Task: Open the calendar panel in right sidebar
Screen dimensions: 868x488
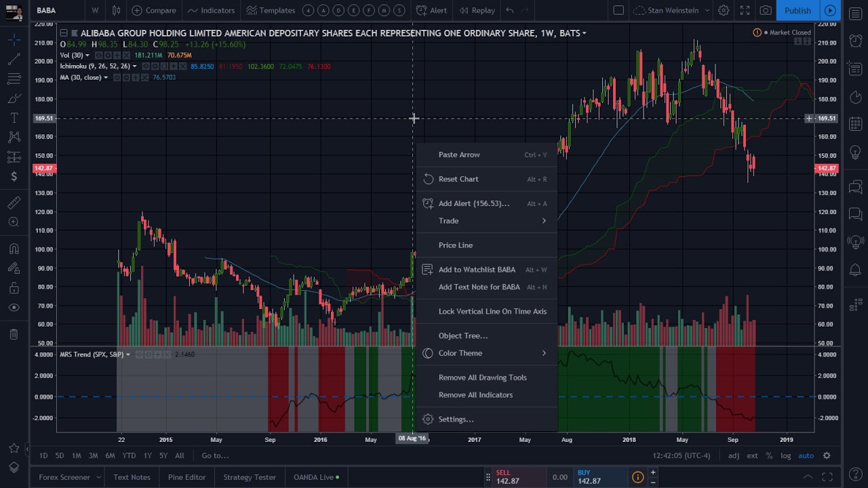Action: 855,124
